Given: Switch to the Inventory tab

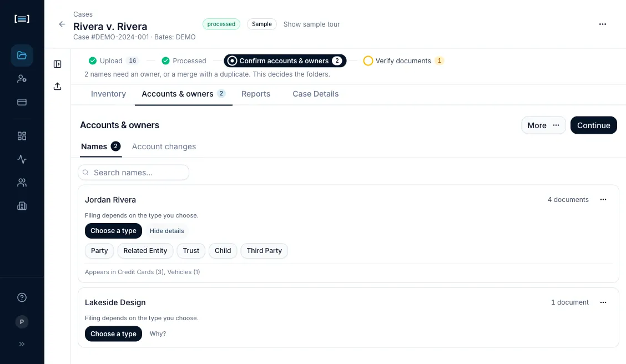Looking at the screenshot, I should 108,94.
